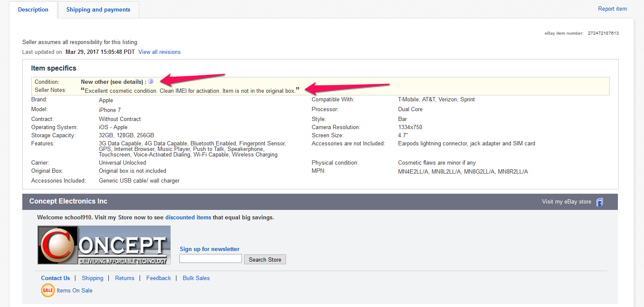
Task: Click the Bar style value
Action: click(x=403, y=119)
